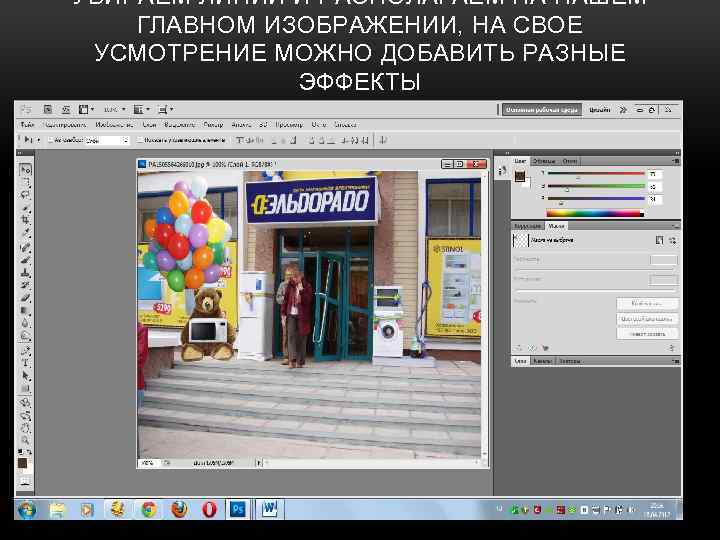Open the Файл menu
Screen dimensions: 720x540
[28, 124]
